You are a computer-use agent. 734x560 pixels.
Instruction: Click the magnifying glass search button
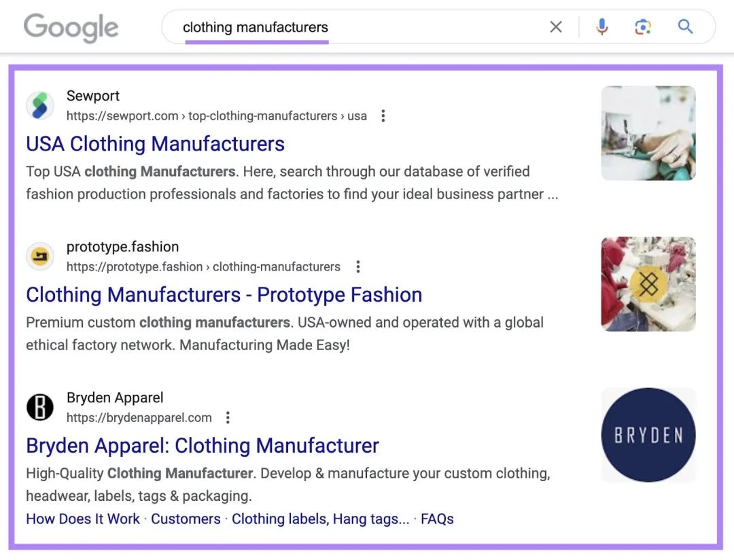[685, 27]
